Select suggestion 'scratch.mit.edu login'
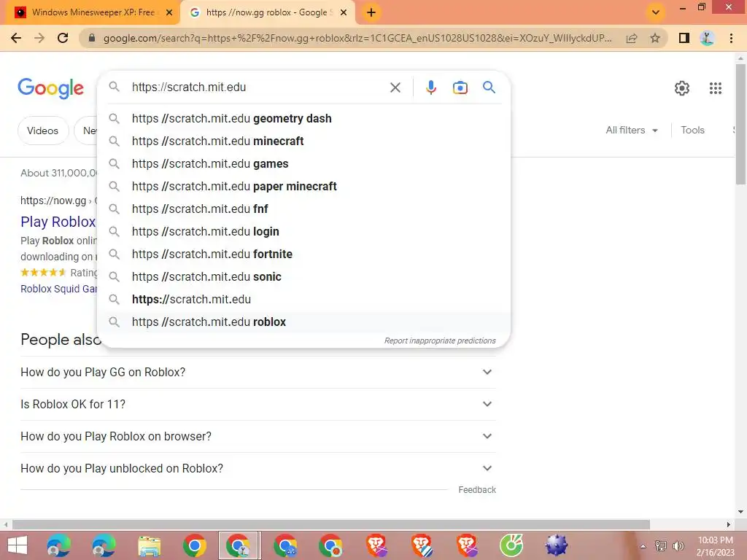This screenshot has height=560, width=747. [303, 231]
